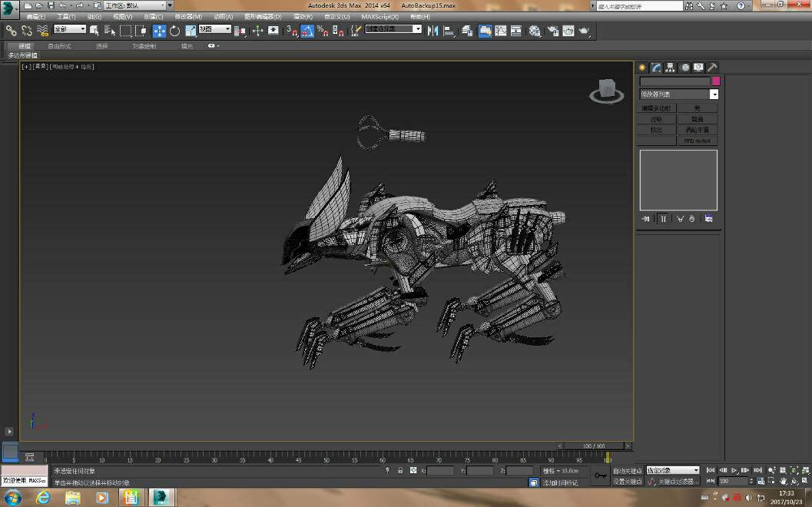This screenshot has height=507, width=812.
Task: Click the object color swatch in Modify panel
Action: [716, 81]
